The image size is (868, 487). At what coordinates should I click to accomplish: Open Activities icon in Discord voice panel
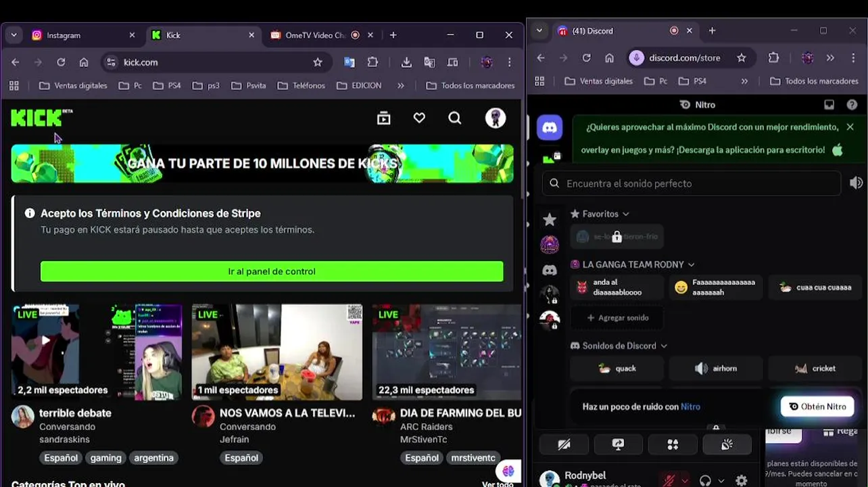point(672,444)
